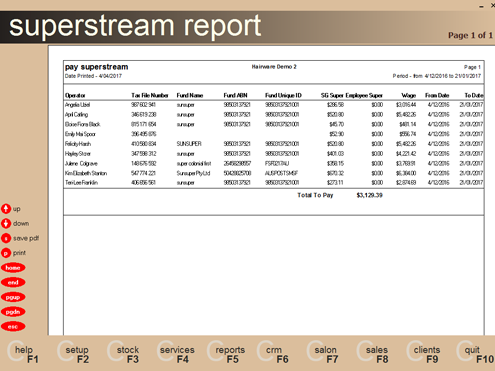Open the setup F2 menu
Screen dimensions: 495x371
73,353
